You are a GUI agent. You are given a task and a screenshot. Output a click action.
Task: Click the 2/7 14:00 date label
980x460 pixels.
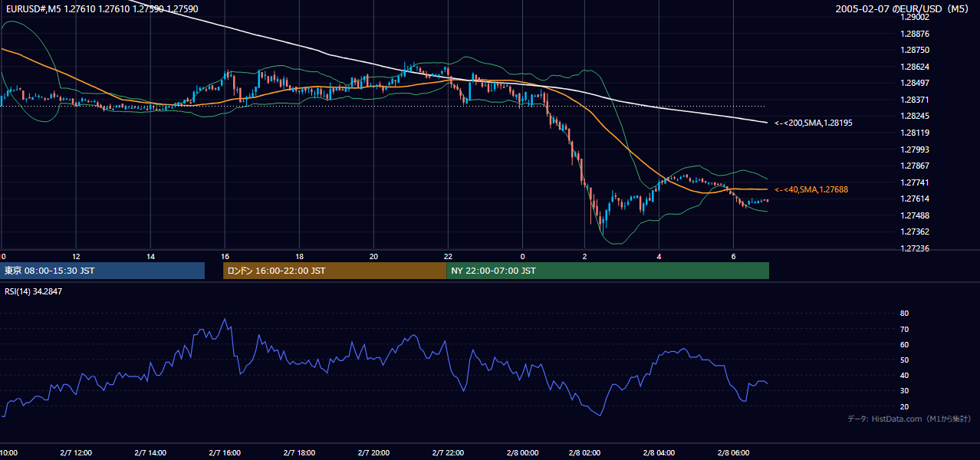pyautogui.click(x=150, y=453)
